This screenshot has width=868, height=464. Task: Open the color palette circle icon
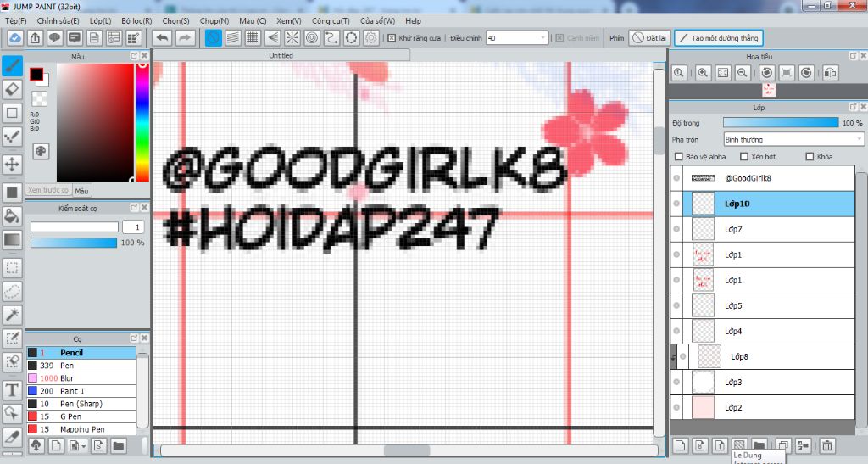(x=41, y=151)
